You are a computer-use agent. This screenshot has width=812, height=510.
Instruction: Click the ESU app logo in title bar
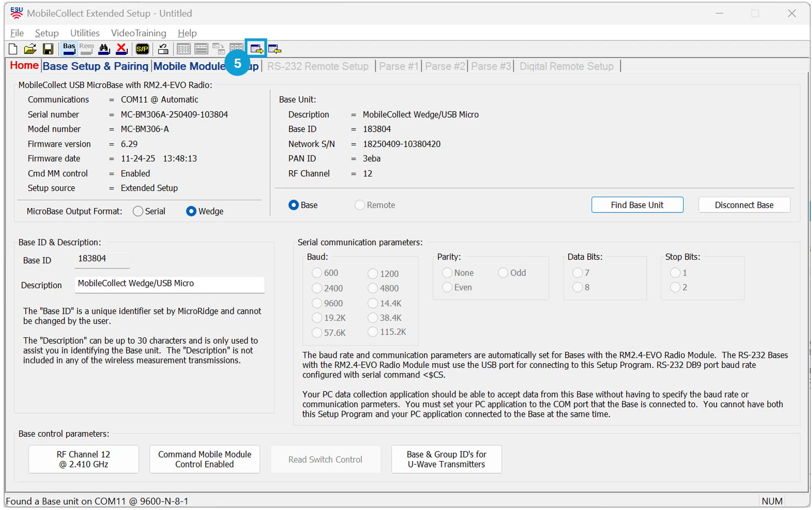16,13
